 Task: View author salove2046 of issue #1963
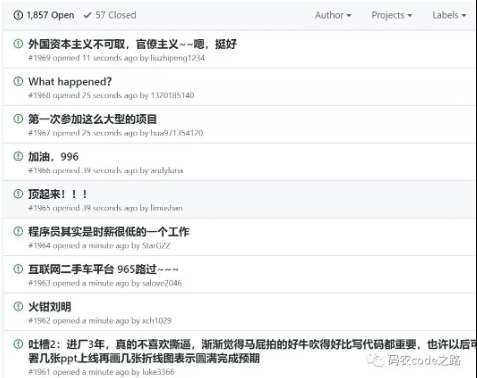tap(162, 283)
